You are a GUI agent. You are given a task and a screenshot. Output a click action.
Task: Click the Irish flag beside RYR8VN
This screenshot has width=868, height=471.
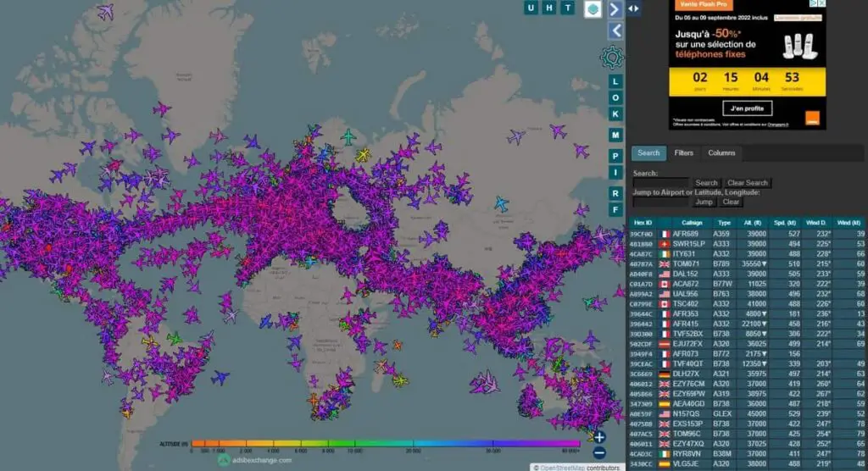(665, 454)
